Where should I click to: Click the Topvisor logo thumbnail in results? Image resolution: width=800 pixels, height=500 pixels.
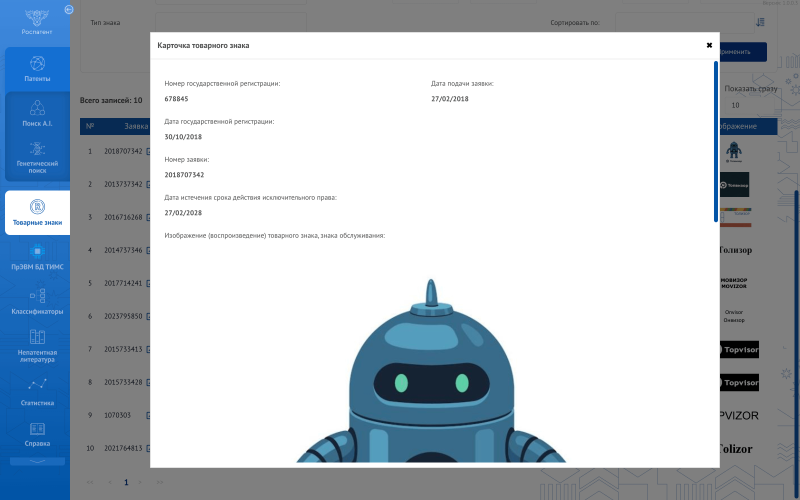(x=740, y=349)
